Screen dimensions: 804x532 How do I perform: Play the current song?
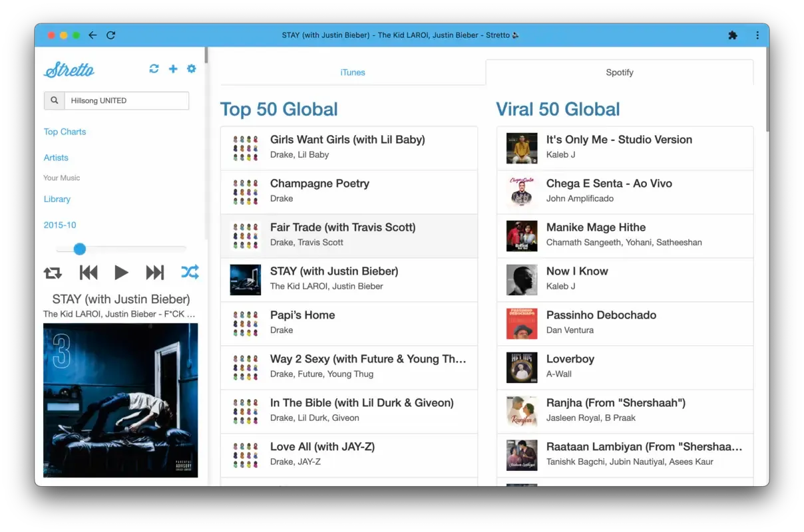tap(121, 273)
